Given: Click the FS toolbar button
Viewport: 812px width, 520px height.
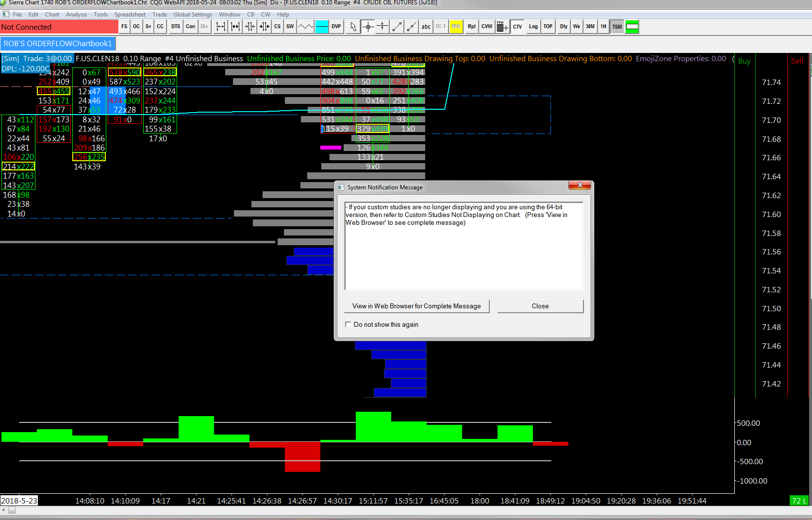Looking at the screenshot, I should [124, 27].
